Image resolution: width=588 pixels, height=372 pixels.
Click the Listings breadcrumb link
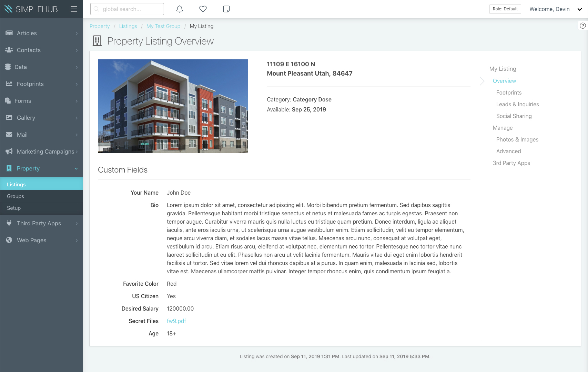pos(128,26)
